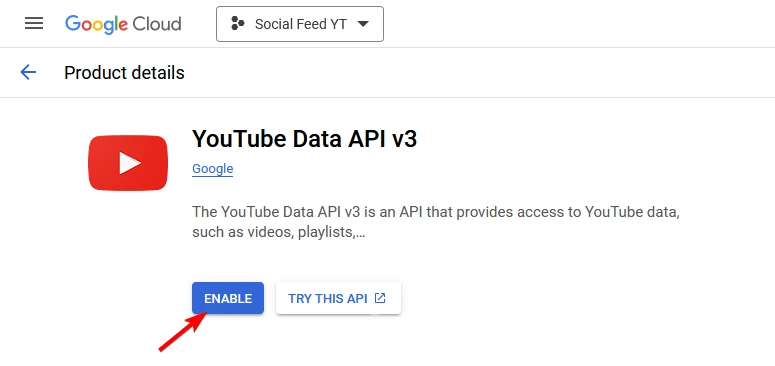Open the Social Feed YT project picker
The image size is (775, 366).
(300, 24)
